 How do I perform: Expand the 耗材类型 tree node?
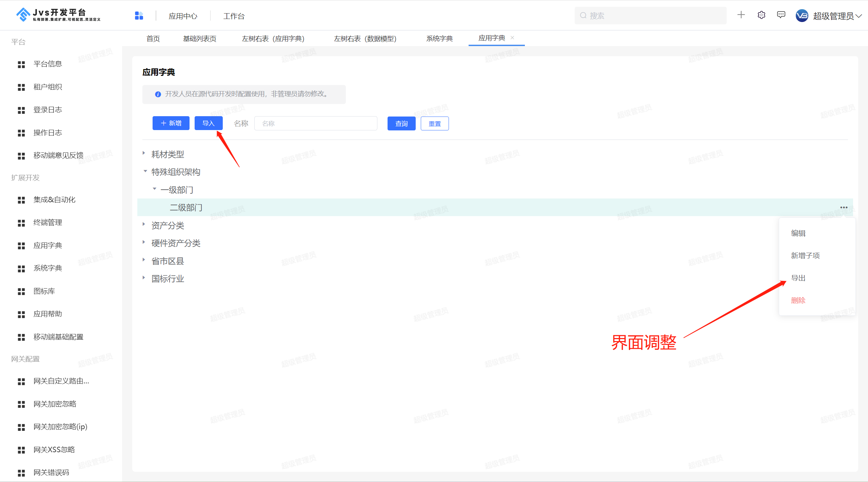tap(144, 153)
